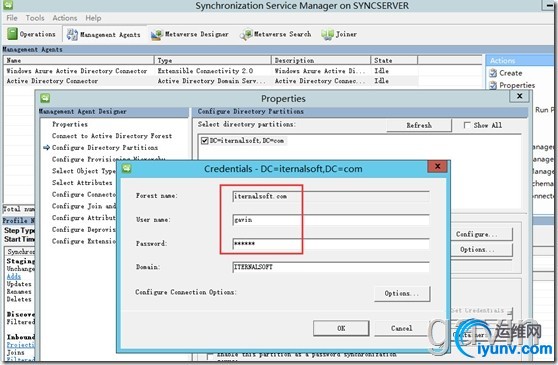Image resolution: width=558 pixels, height=365 pixels.
Task: Click the Projections link under Inbound
Action: point(20,345)
